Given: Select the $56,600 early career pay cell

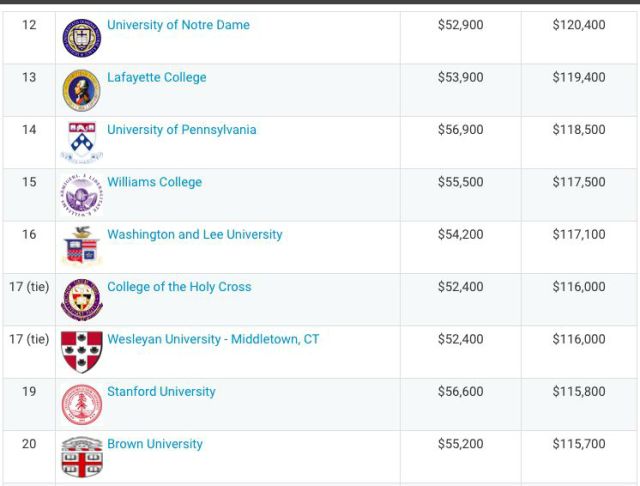Looking at the screenshot, I should [460, 392].
